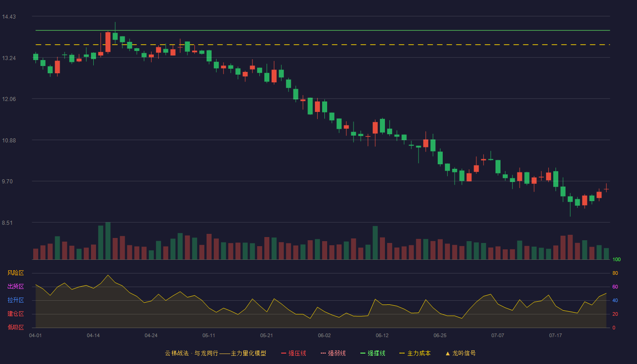Toggle the 龙吟信号 legend entry
The height and width of the screenshot is (364, 637).
(x=460, y=353)
